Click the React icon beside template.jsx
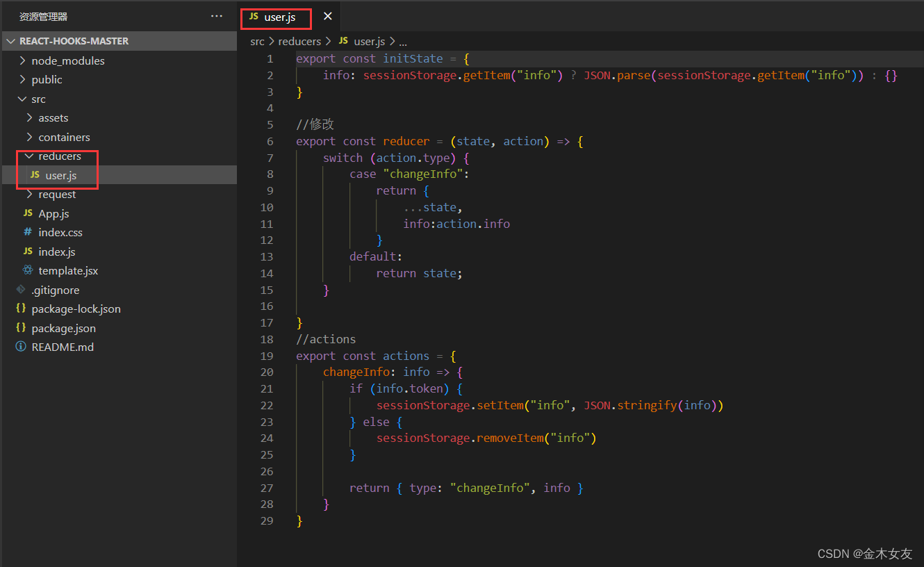This screenshot has height=567, width=924. pyautogui.click(x=28, y=270)
